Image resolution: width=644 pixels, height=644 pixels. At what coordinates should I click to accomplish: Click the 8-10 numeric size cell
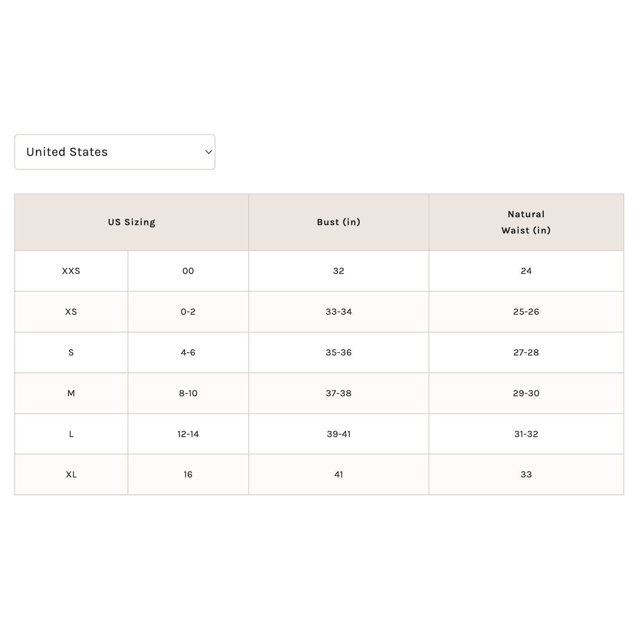point(188,393)
